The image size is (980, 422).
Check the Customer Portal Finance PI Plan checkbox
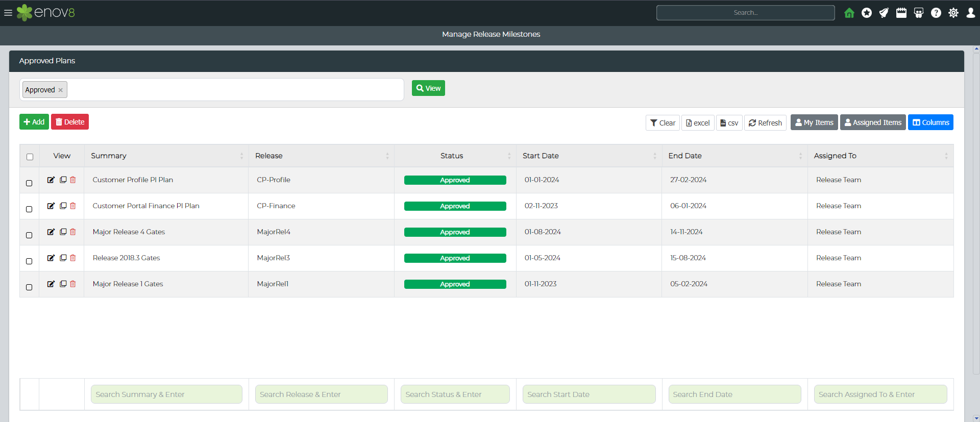point(29,209)
